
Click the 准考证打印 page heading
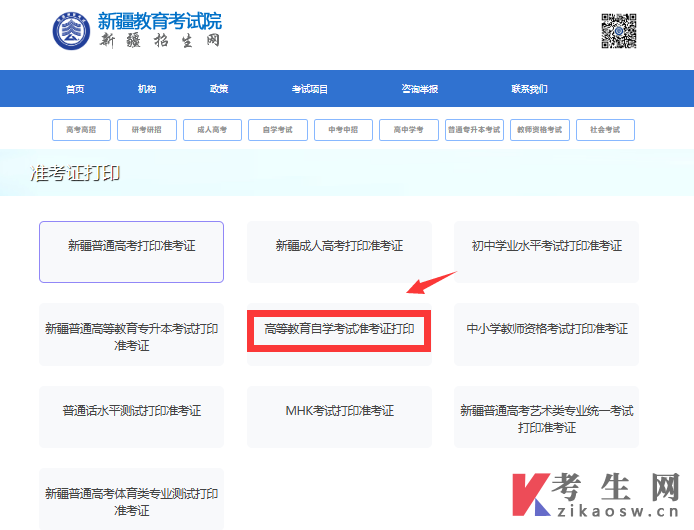pos(75,173)
